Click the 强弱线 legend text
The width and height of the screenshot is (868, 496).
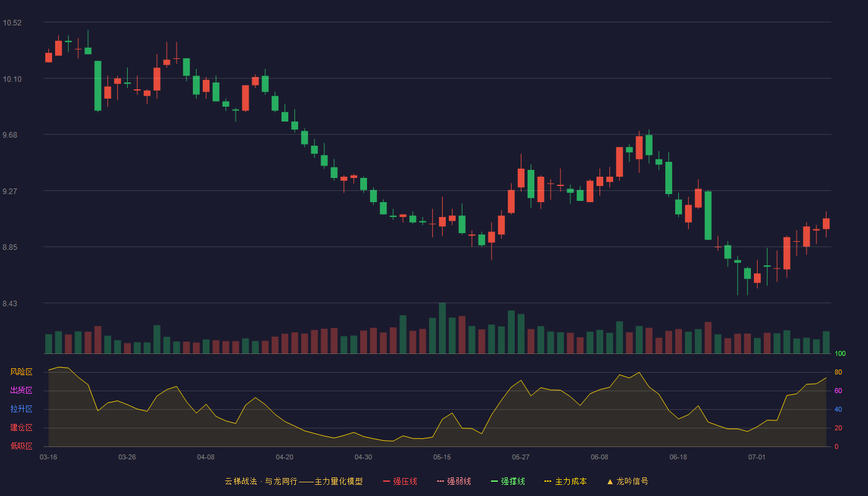tap(459, 481)
